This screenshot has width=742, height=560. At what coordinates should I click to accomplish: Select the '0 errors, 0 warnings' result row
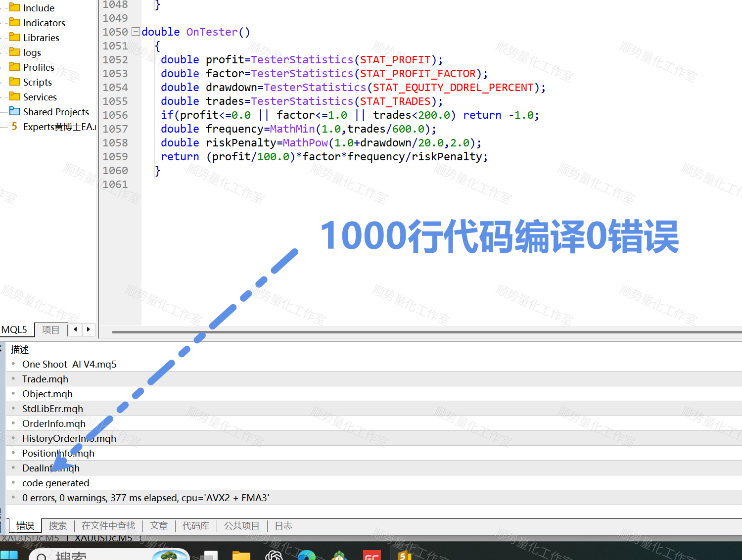coord(374,498)
